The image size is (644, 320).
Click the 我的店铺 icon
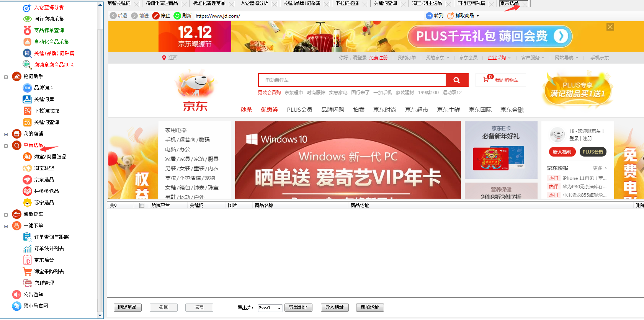click(16, 134)
